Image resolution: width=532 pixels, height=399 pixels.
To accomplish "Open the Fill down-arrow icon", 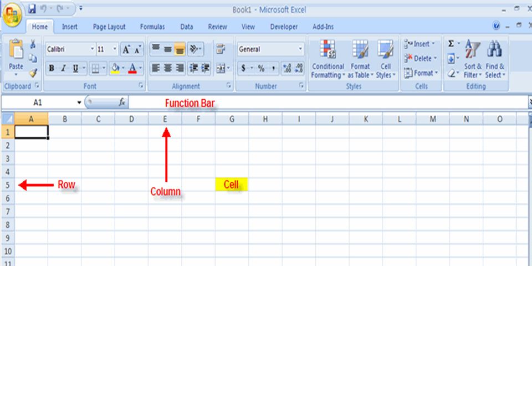I will [451, 59].
